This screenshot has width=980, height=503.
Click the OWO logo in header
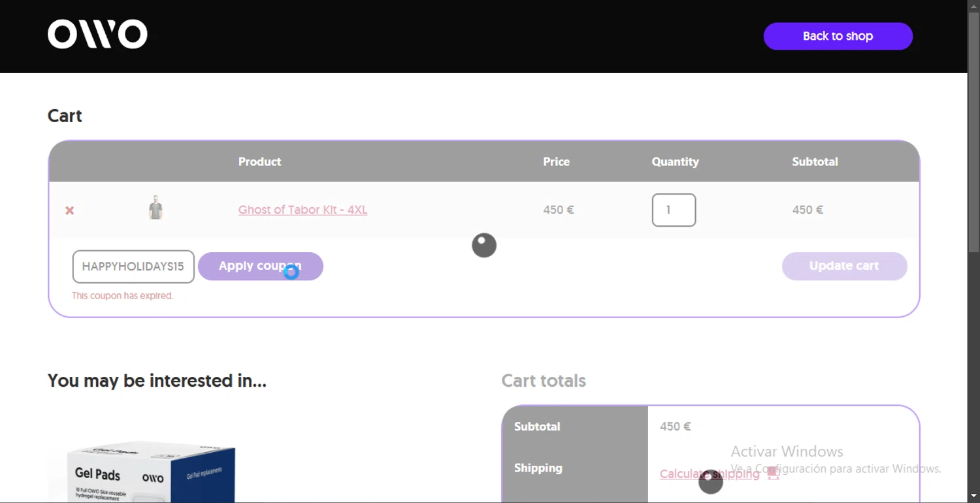[x=97, y=34]
